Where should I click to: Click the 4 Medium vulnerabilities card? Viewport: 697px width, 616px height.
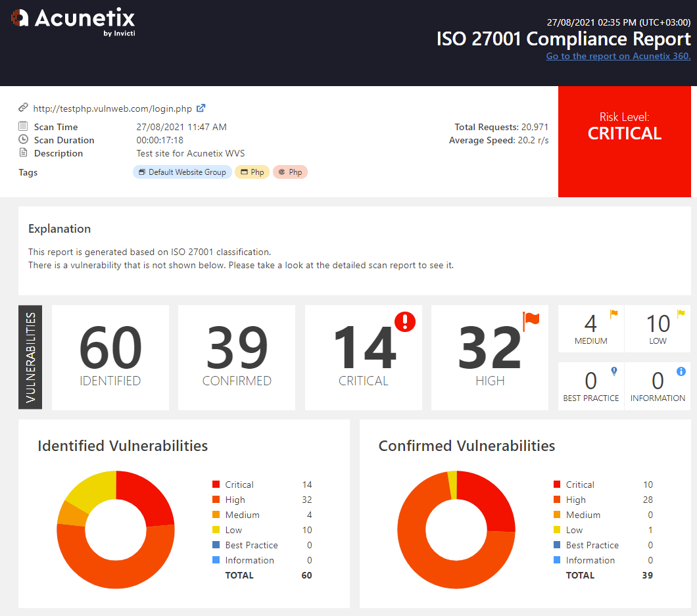click(590, 329)
